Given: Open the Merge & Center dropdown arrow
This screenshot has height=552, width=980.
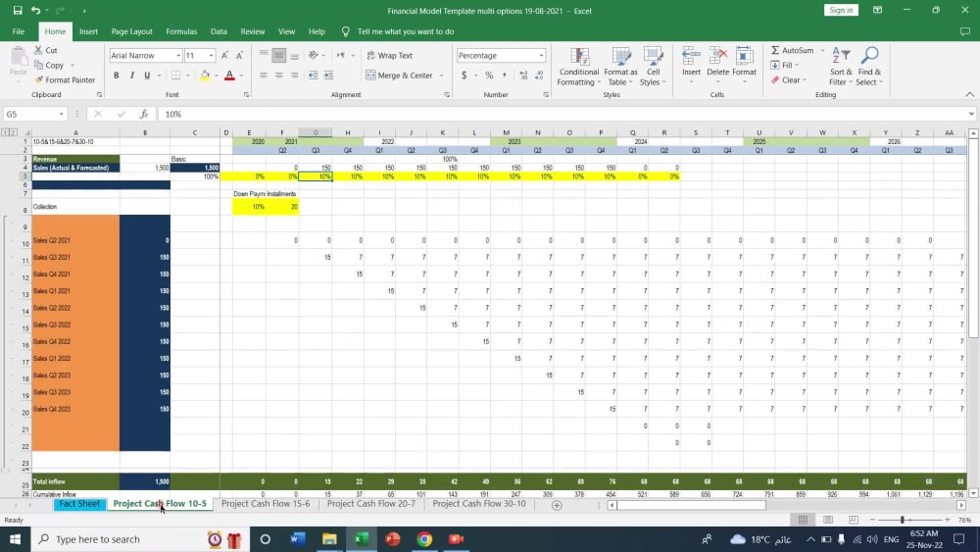Looking at the screenshot, I should (441, 75).
